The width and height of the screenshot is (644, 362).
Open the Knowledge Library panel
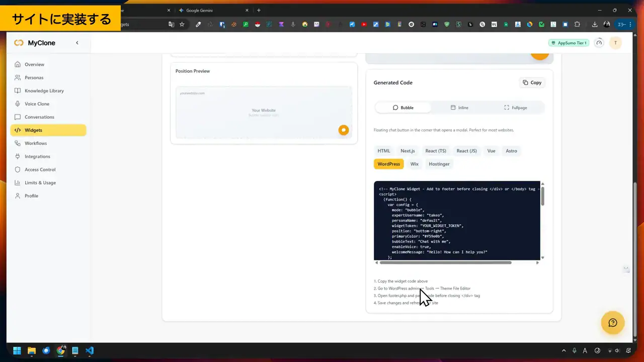(44, 90)
